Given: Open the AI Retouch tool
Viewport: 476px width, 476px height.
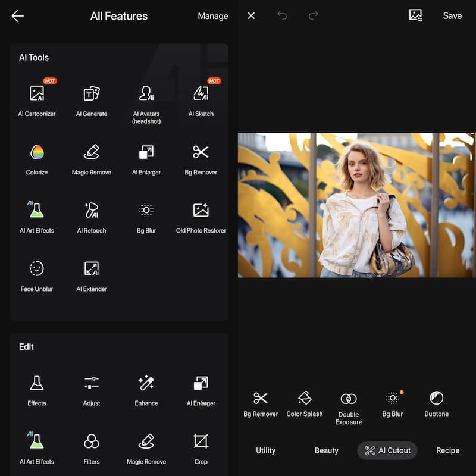Looking at the screenshot, I should (92, 218).
